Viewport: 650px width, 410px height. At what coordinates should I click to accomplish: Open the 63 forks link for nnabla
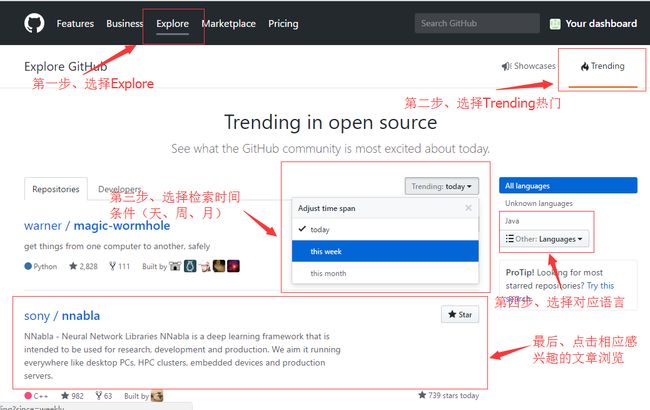pyautogui.click(x=104, y=396)
